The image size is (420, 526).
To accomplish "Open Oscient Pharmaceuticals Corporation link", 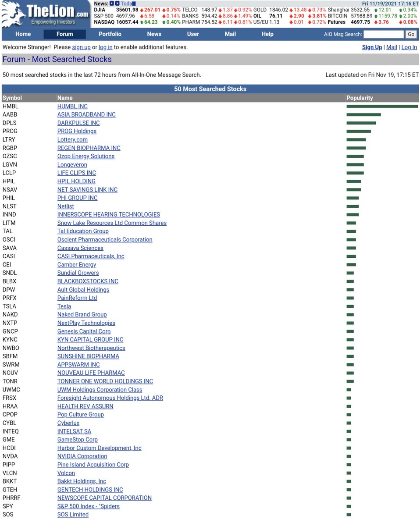I will click(x=105, y=240).
